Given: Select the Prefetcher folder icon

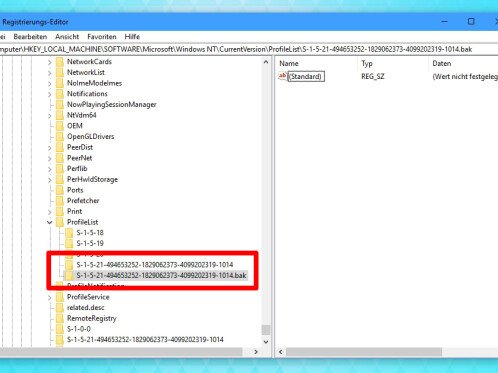Looking at the screenshot, I should (60, 200).
